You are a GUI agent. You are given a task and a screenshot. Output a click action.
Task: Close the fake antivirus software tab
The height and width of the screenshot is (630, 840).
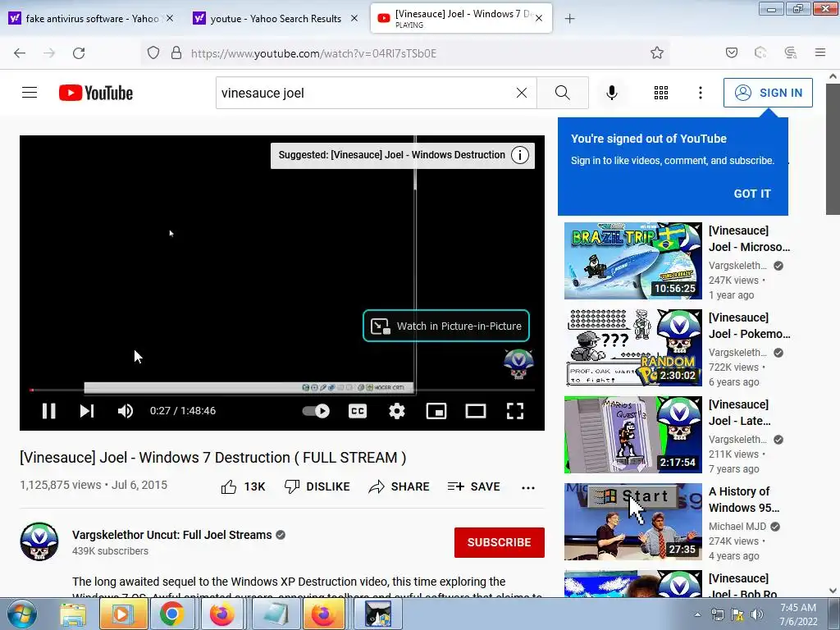click(170, 18)
